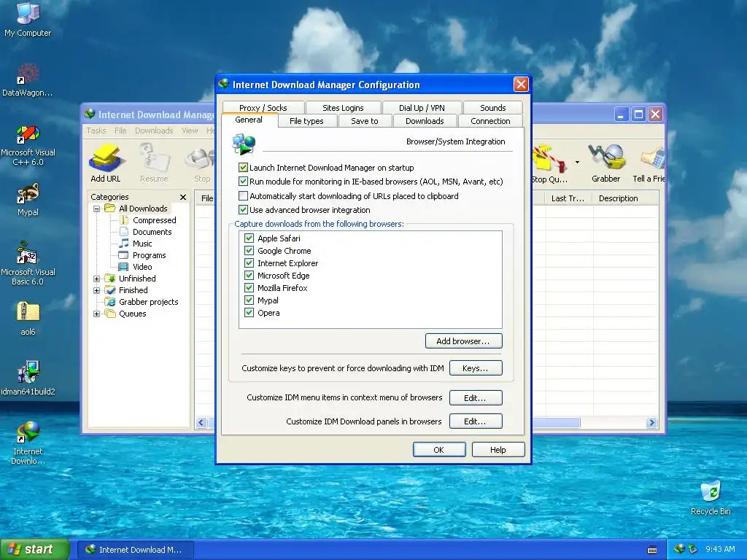
Task: Uncheck Google Chrome browser
Action: pyautogui.click(x=249, y=251)
